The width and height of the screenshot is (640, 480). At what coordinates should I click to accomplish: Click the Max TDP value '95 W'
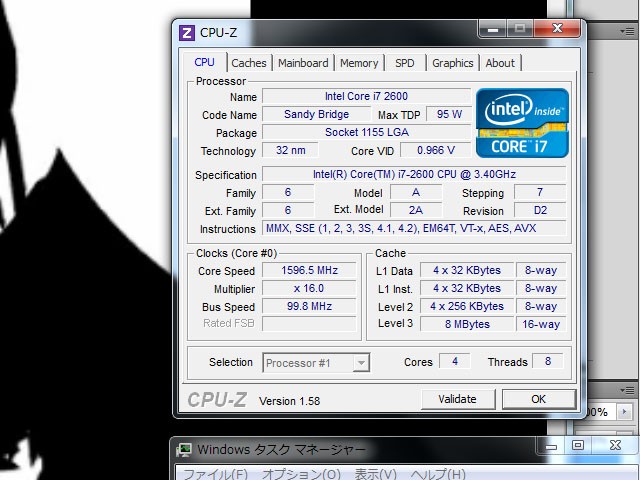449,114
